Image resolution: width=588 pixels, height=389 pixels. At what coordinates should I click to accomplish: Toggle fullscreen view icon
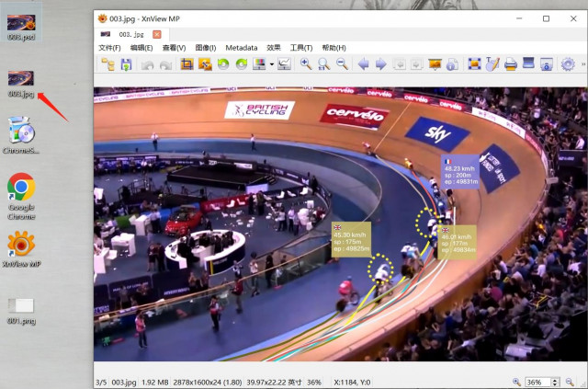click(474, 64)
